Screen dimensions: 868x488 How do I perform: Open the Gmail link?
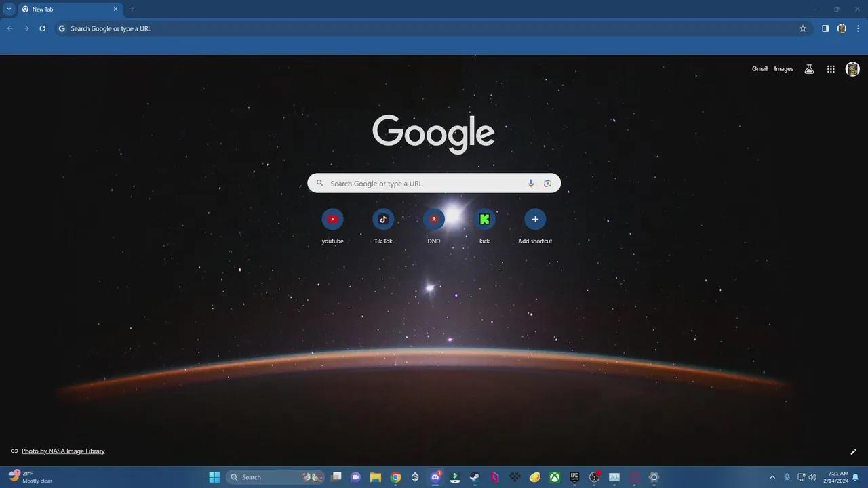[759, 69]
